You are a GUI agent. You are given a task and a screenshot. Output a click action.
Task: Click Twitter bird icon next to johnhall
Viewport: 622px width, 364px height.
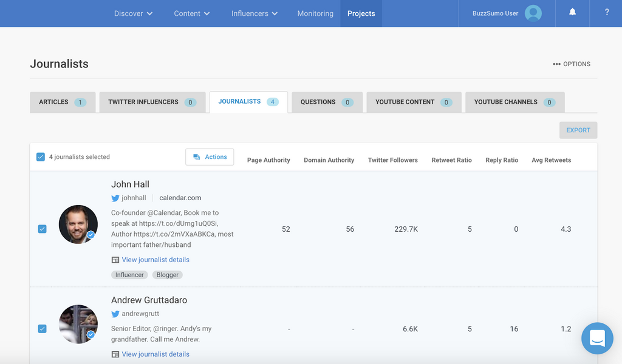115,198
